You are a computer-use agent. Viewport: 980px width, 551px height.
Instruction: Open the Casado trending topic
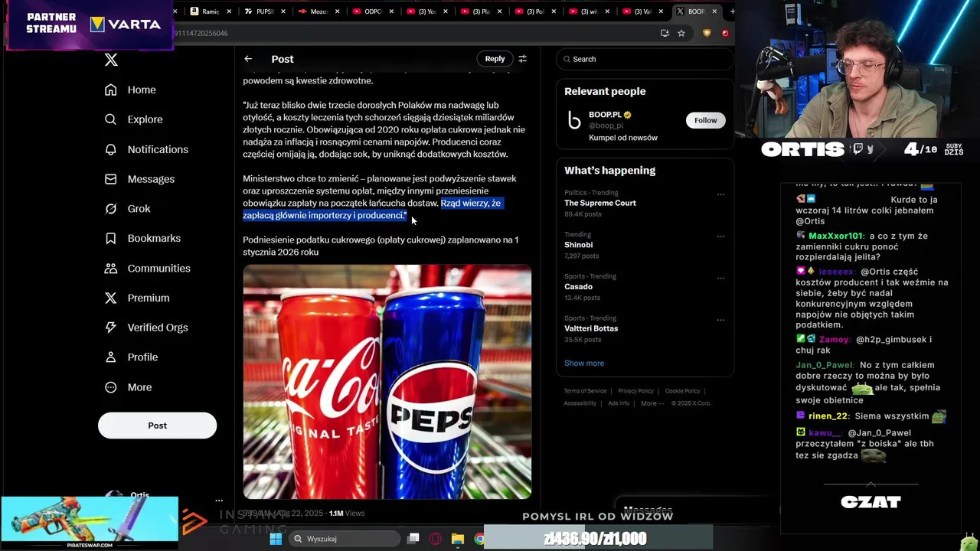[x=578, y=286]
